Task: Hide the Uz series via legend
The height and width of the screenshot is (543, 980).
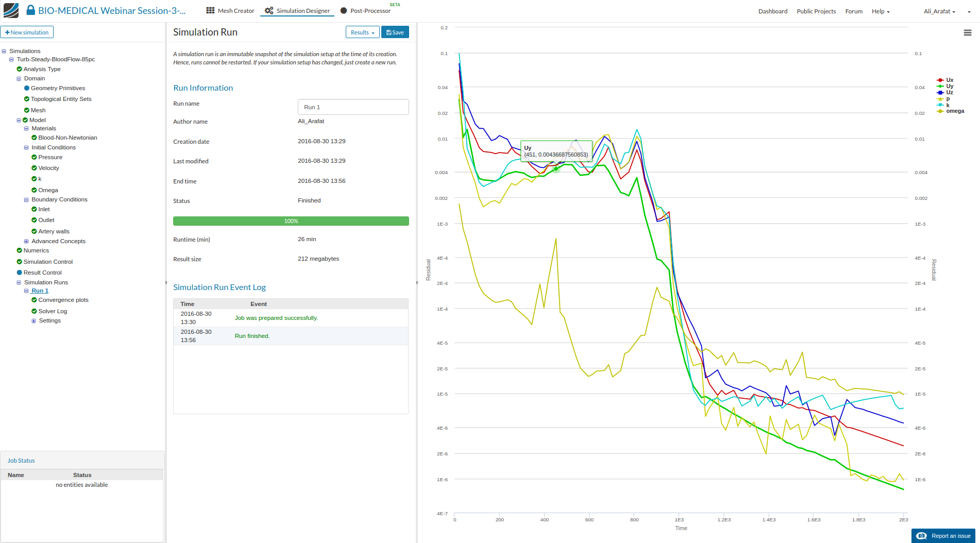Action: [949, 92]
